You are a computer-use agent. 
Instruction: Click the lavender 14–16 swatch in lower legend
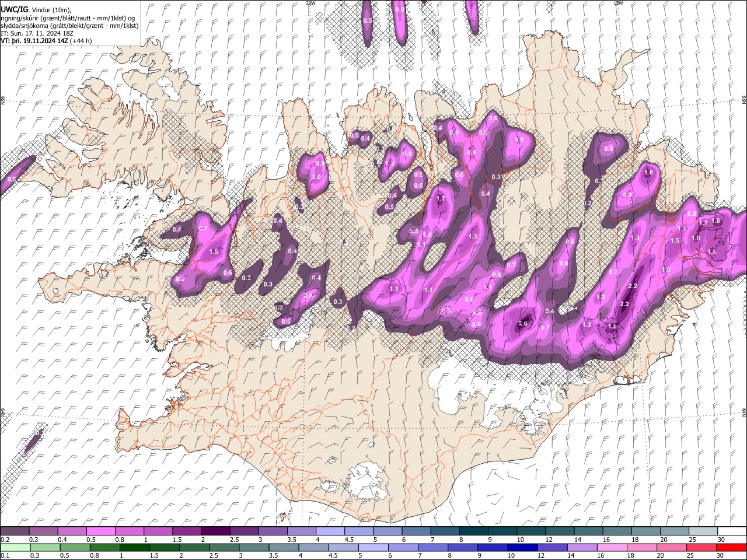[582, 548]
